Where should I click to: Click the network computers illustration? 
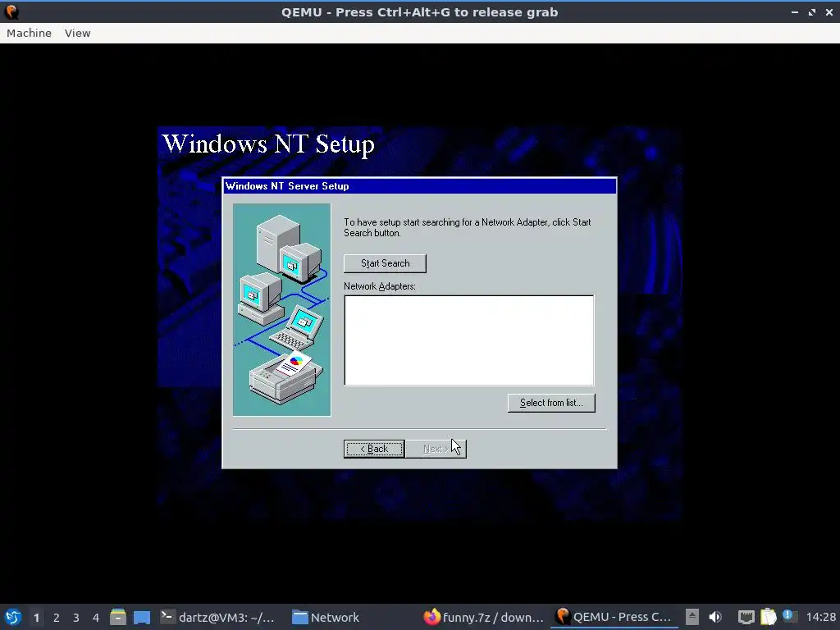[282, 309]
